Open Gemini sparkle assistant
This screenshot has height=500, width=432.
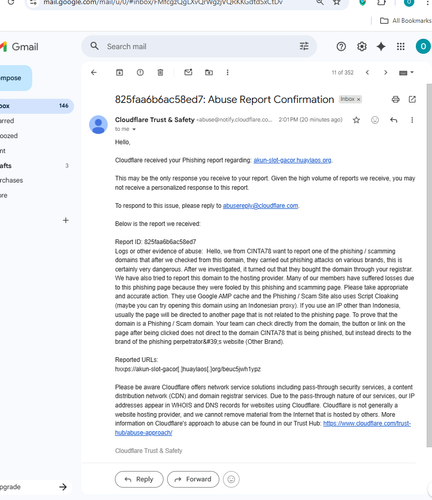click(381, 46)
